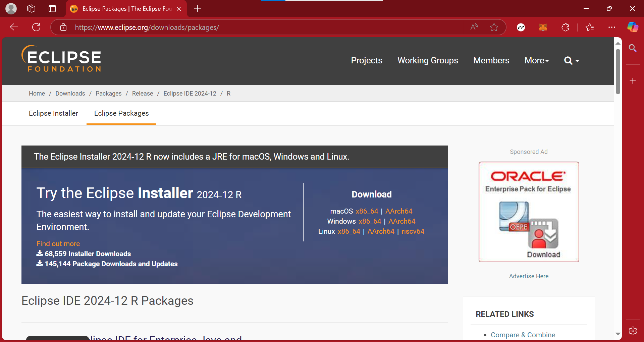
Task: Open the tab actions menu icon
Action: point(52,9)
